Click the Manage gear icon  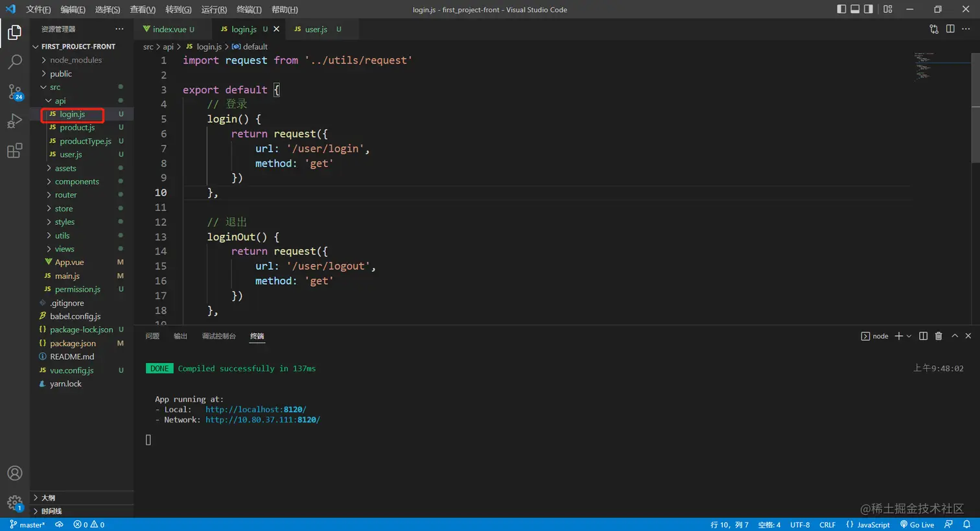(x=14, y=502)
